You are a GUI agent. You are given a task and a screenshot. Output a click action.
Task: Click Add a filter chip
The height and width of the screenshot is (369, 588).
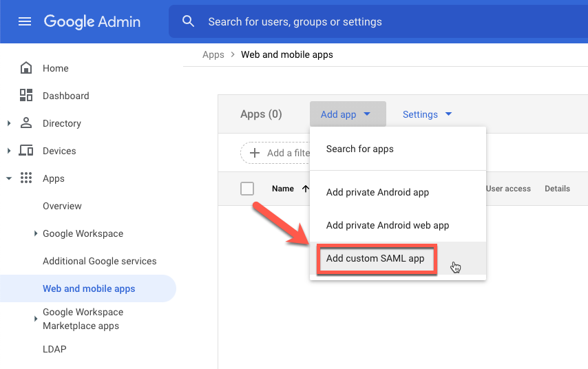[x=275, y=153]
